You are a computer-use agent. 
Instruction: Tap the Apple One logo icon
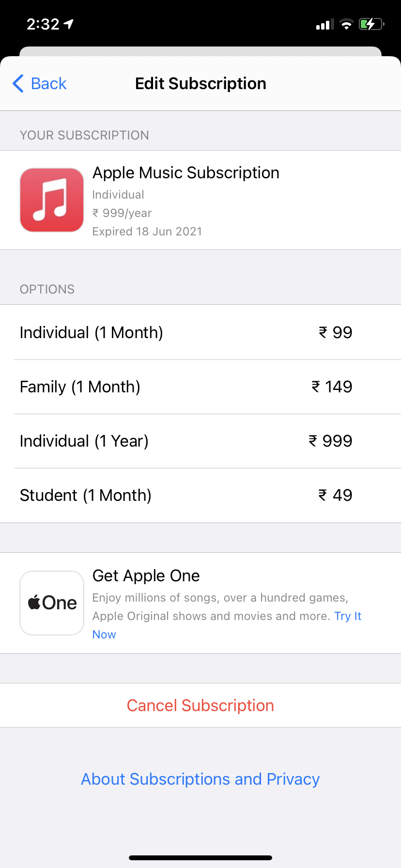coord(52,603)
